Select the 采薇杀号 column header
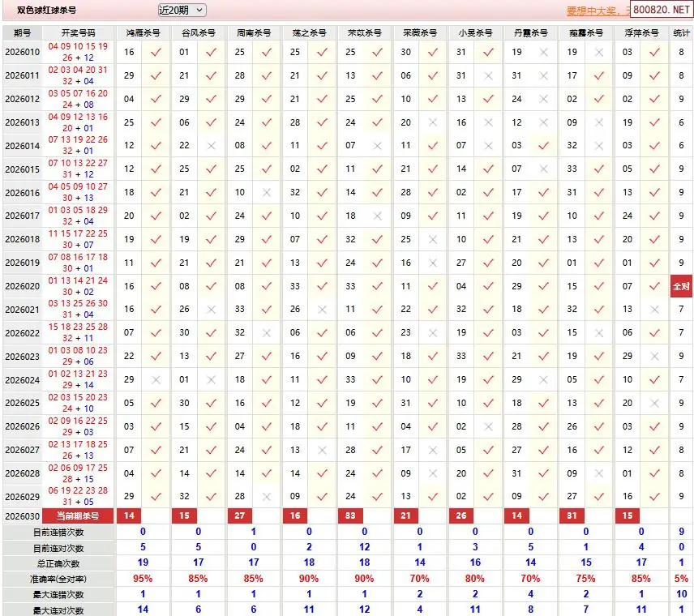Viewport: 694px width, 616px height. [419, 32]
